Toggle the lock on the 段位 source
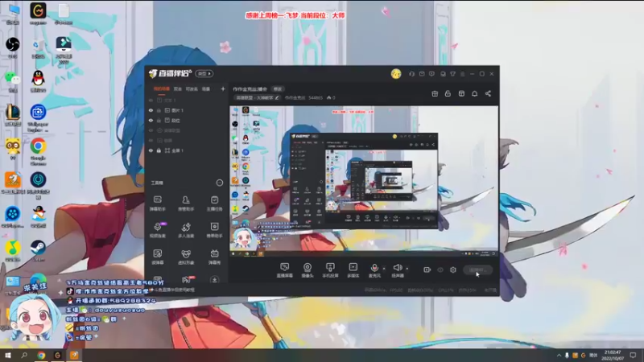Image resolution: width=644 pixels, height=362 pixels. [x=159, y=121]
